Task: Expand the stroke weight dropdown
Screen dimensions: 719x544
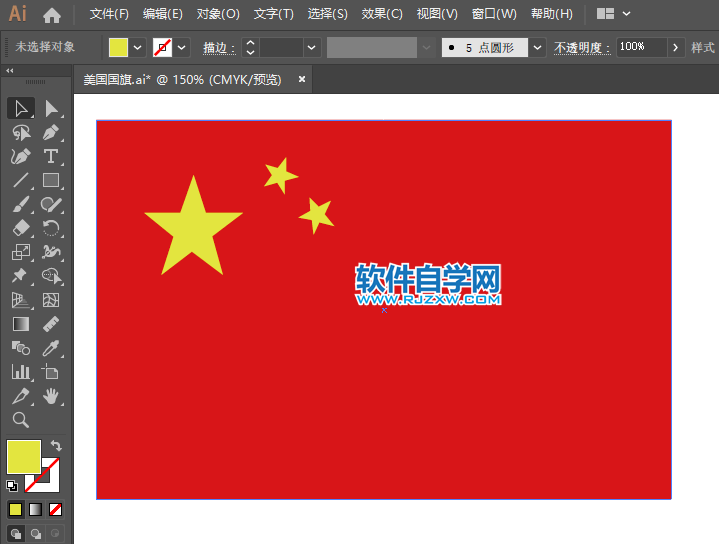Action: click(x=311, y=47)
